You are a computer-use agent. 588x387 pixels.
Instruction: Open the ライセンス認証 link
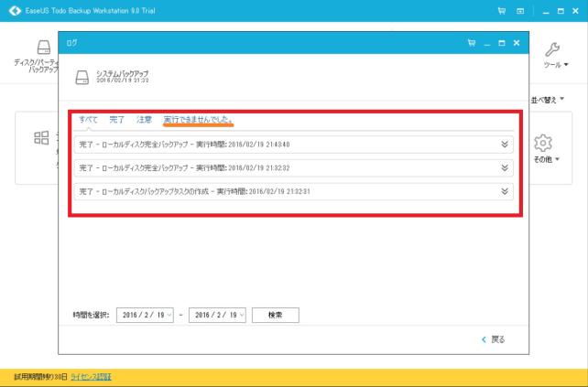click(x=91, y=377)
